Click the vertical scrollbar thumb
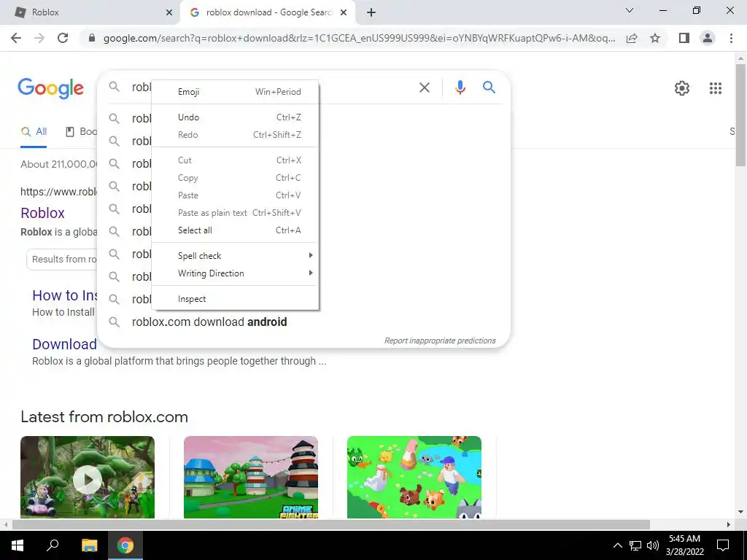 pos(740,114)
